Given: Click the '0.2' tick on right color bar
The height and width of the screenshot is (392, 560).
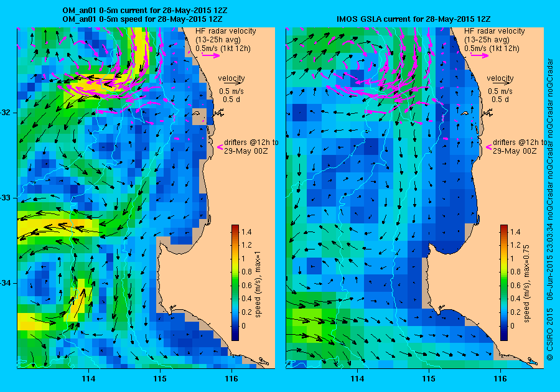Looking at the screenshot, I should click(x=515, y=312).
